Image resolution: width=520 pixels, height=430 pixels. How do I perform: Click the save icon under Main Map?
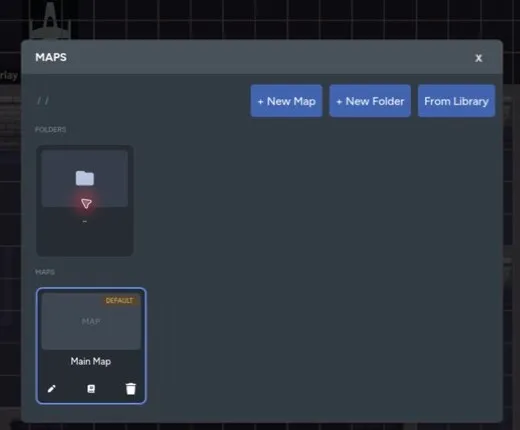tap(91, 389)
